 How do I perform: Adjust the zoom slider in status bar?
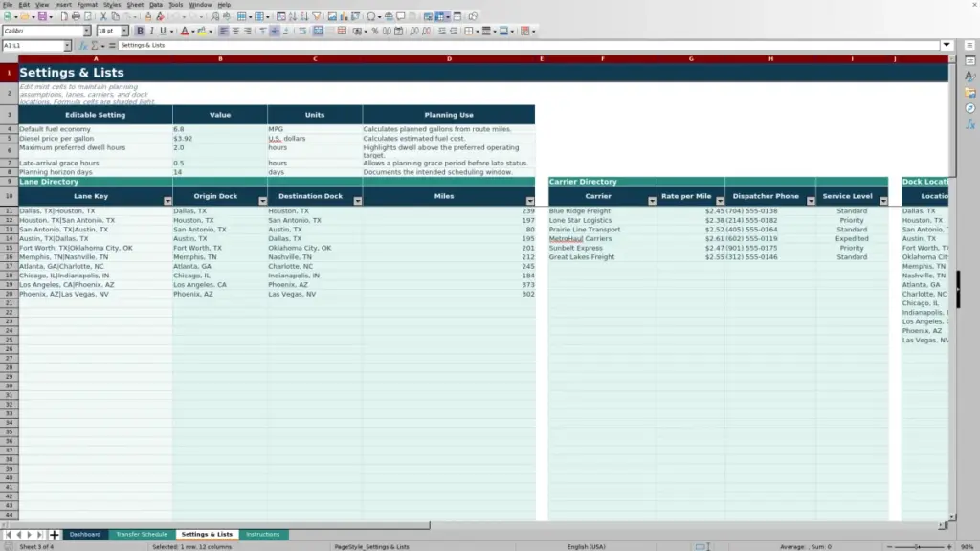click(x=919, y=546)
